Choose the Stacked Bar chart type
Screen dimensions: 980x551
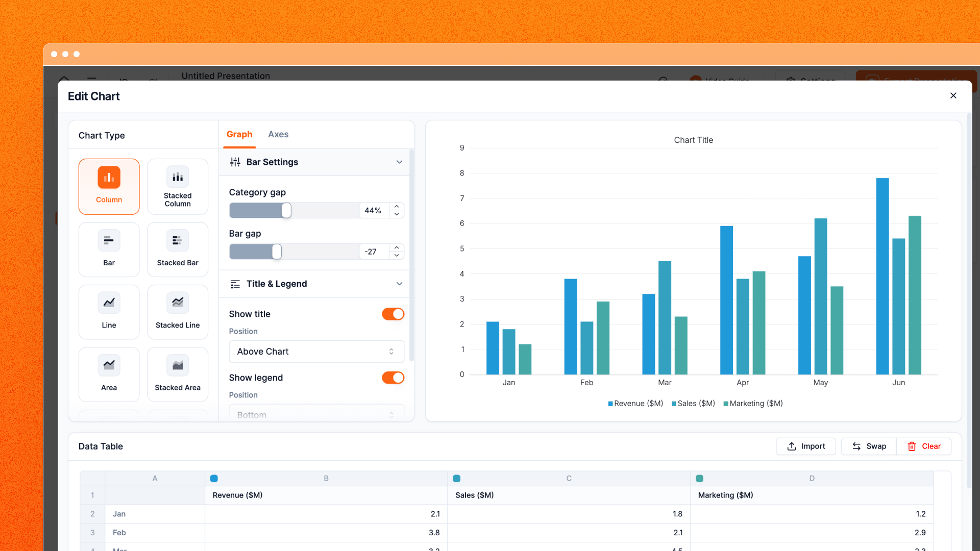point(178,249)
